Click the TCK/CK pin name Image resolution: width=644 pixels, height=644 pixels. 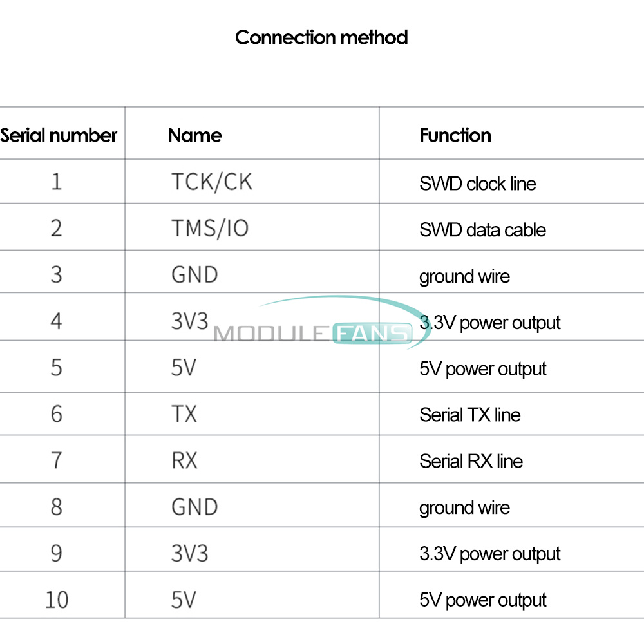[211, 182]
